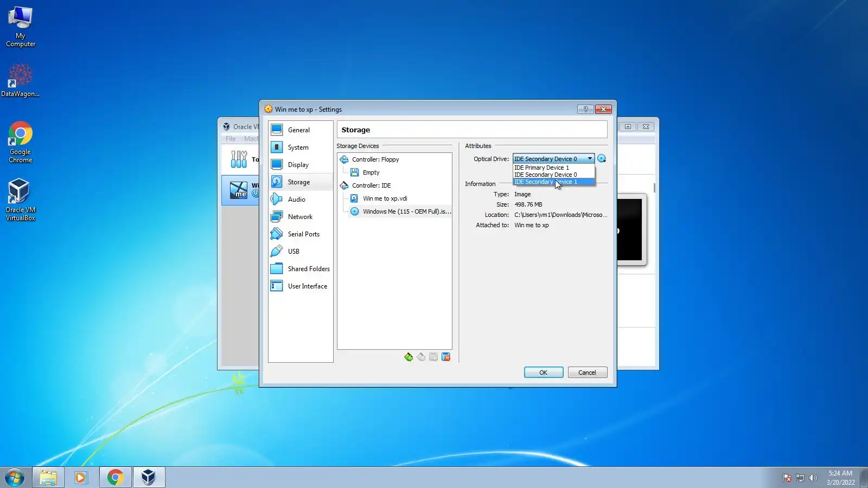Choose IDE Secondary Device 0 in list
The image size is (868, 488).
point(553,175)
